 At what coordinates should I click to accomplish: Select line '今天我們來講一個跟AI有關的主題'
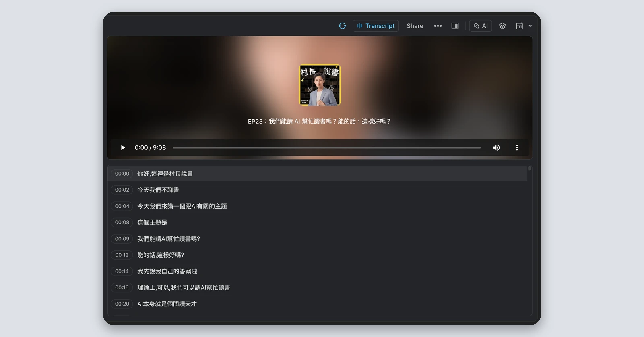pos(182,206)
